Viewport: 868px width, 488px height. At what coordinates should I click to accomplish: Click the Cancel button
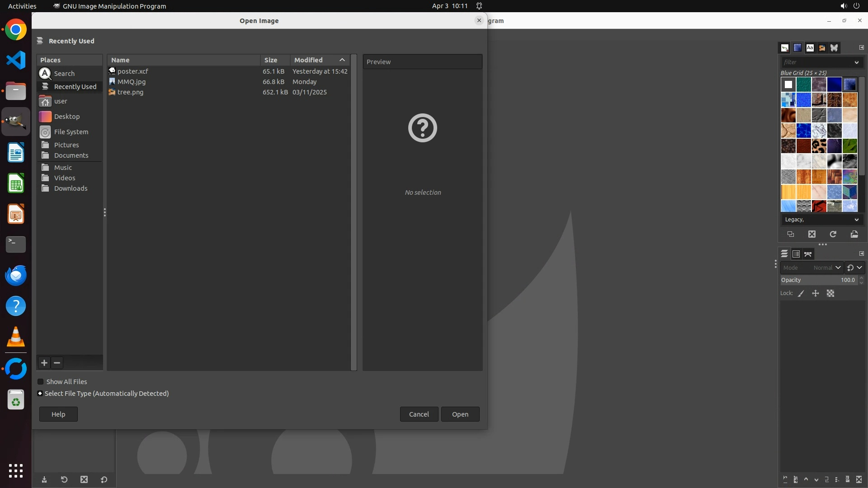419,414
